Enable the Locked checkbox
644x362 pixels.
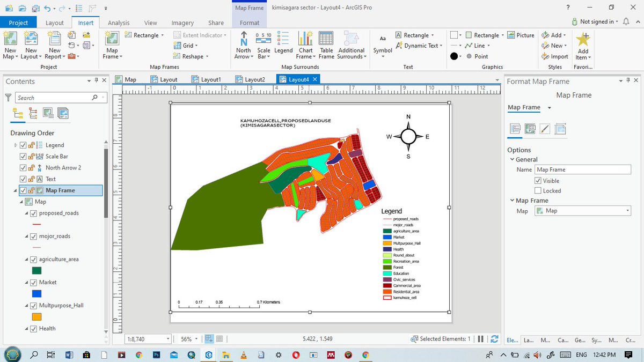coord(538,190)
